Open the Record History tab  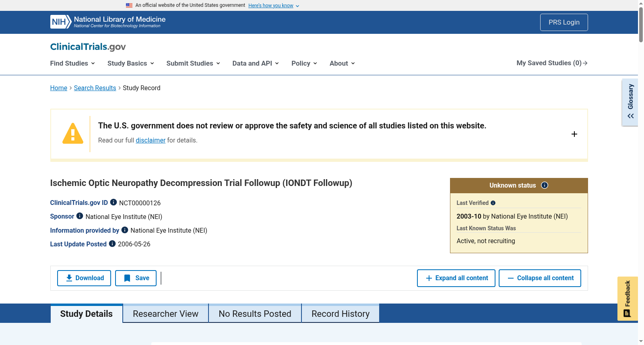tap(341, 314)
